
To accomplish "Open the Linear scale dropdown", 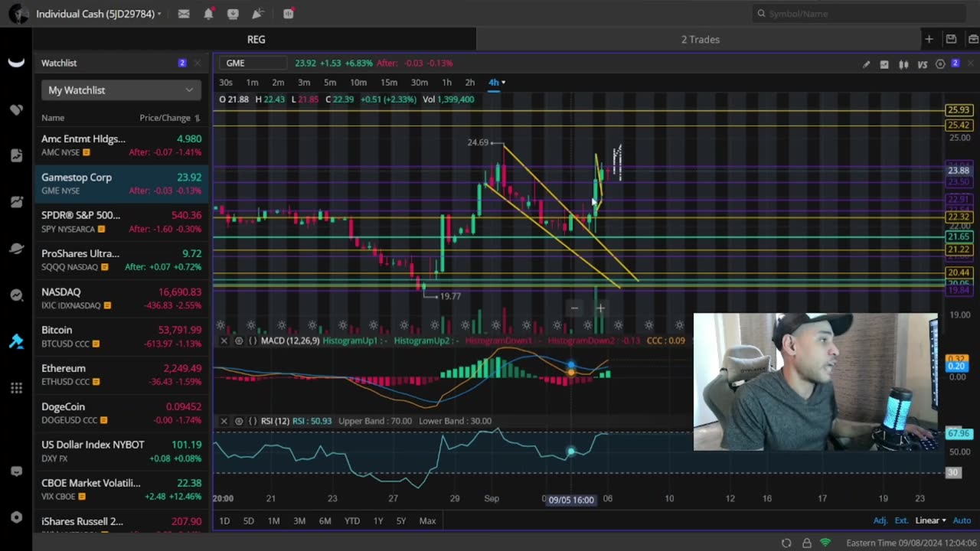I will coord(931,520).
